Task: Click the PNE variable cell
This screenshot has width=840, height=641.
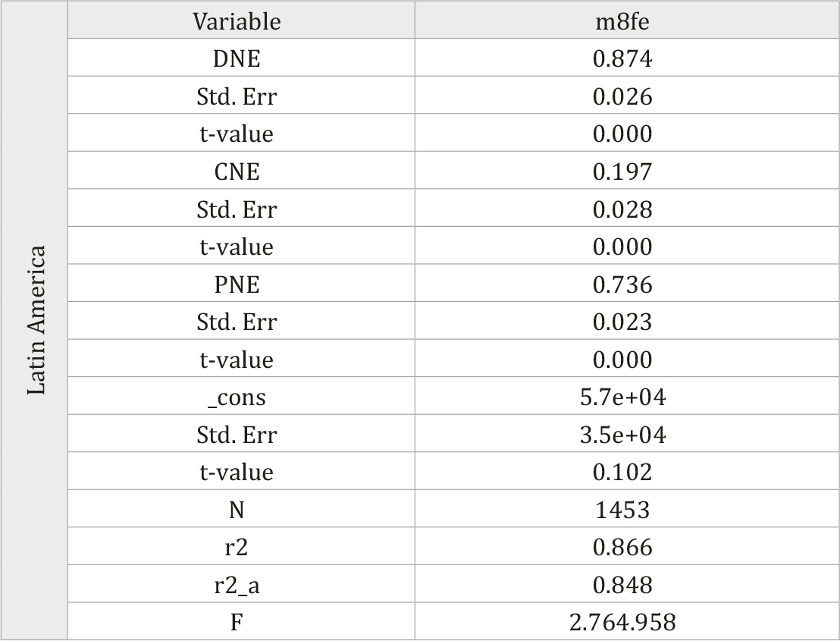Action: click(x=237, y=284)
